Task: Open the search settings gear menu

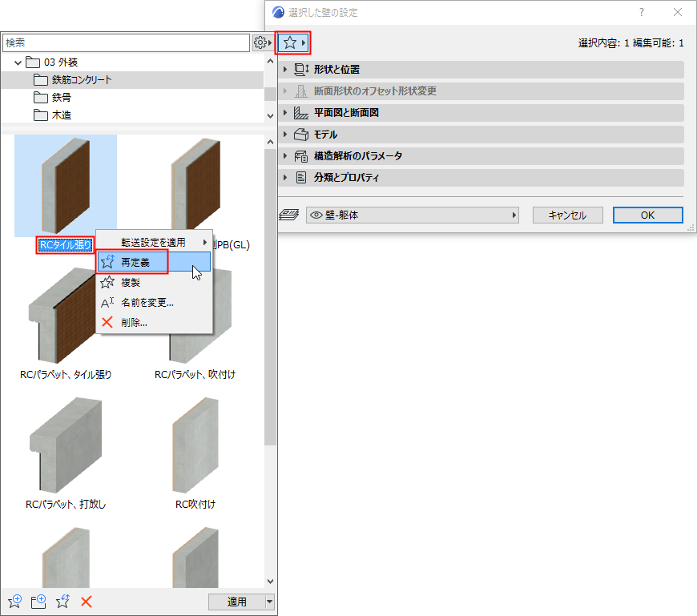Action: (262, 42)
